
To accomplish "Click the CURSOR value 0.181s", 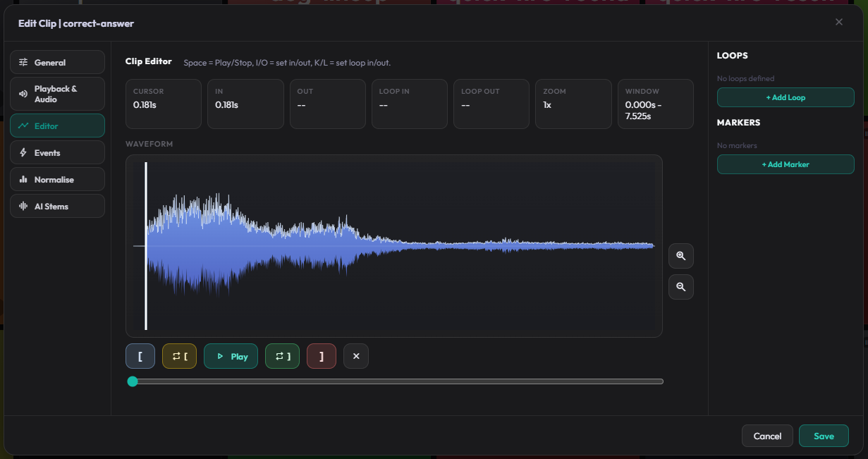I will (143, 105).
